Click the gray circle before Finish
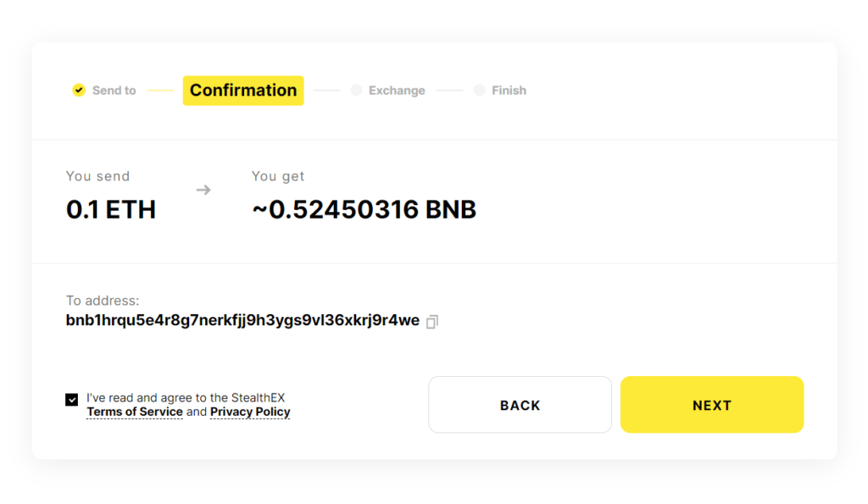 pos(480,90)
